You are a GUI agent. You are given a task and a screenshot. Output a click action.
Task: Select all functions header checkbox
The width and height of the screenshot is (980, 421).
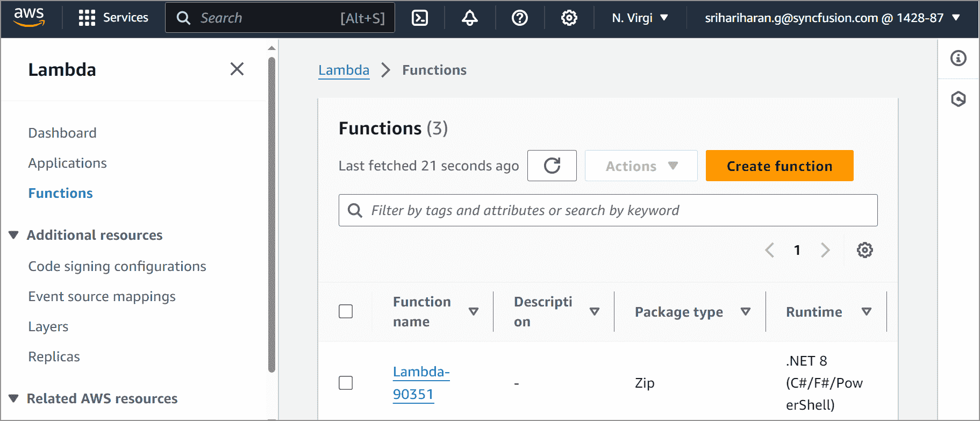346,311
